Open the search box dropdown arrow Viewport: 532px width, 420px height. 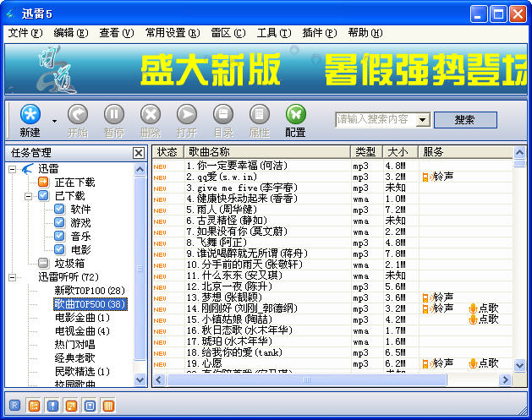(x=422, y=119)
